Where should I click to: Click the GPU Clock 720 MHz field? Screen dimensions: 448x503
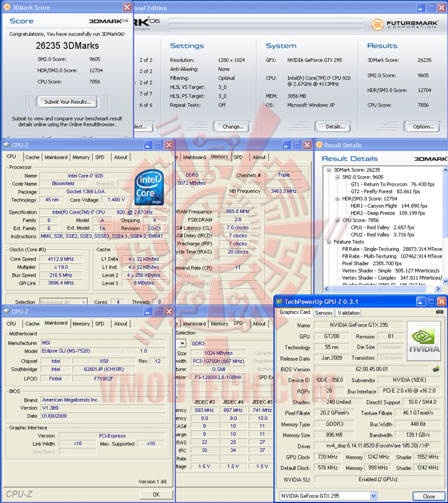point(328,457)
